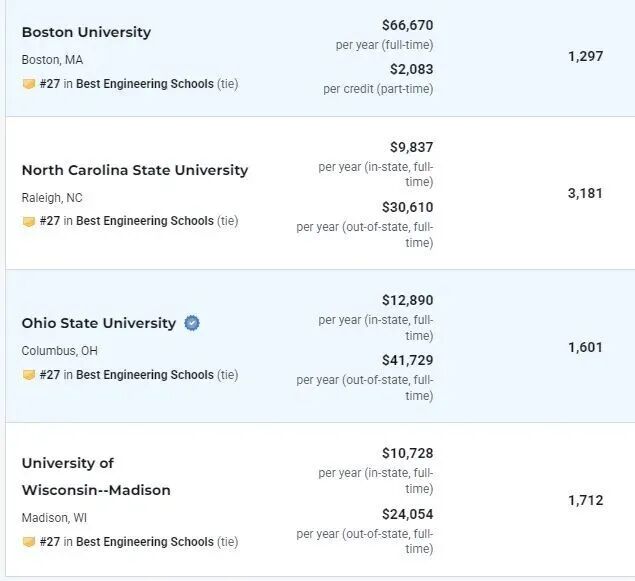The height and width of the screenshot is (581, 635).
Task: Open the Ohio State University link
Action: (x=99, y=323)
